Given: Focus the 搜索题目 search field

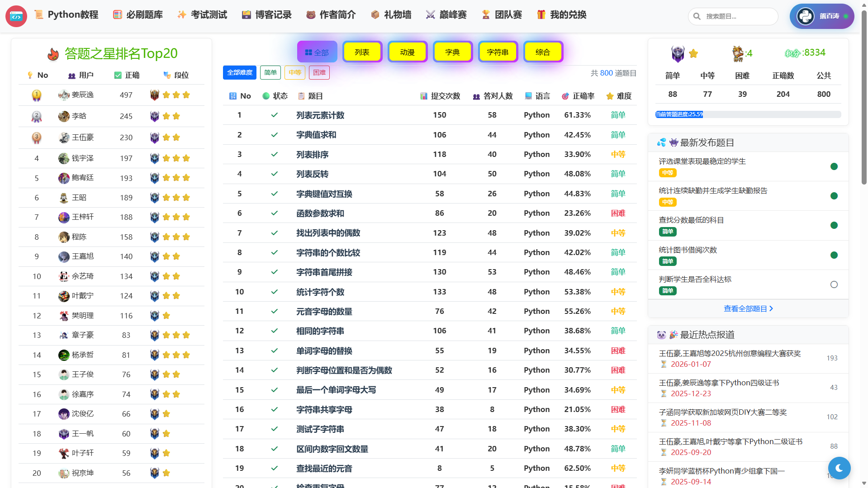Looking at the screenshot, I should click(738, 16).
